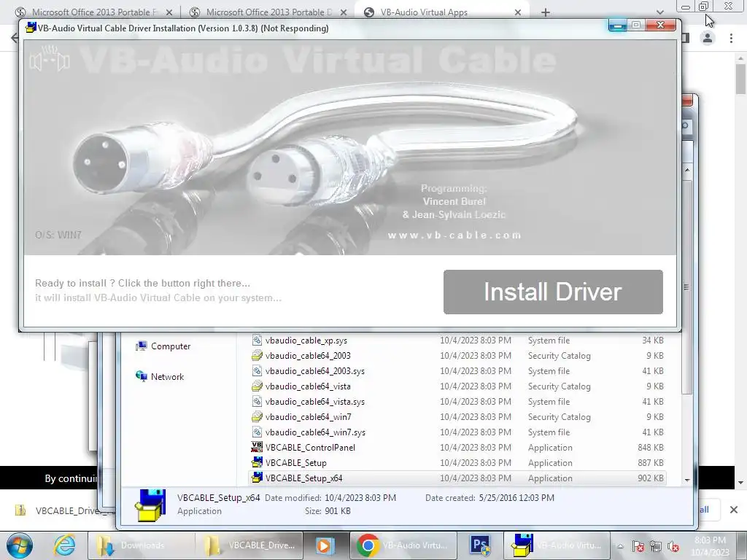
Task: Click the 848 KB size cell
Action: (x=650, y=447)
